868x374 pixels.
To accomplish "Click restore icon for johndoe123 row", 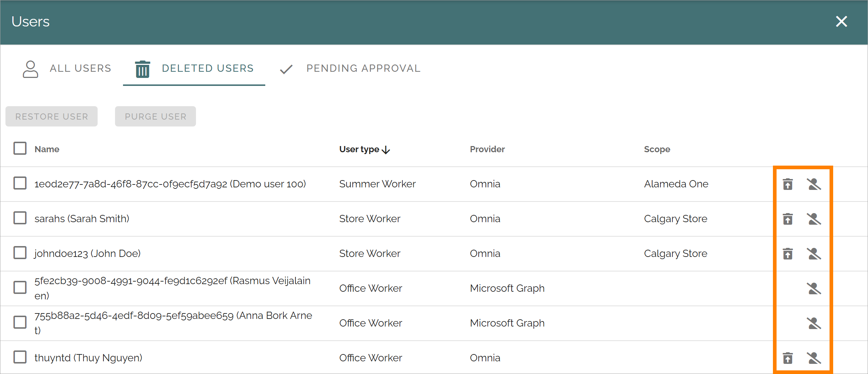I will click(x=788, y=254).
